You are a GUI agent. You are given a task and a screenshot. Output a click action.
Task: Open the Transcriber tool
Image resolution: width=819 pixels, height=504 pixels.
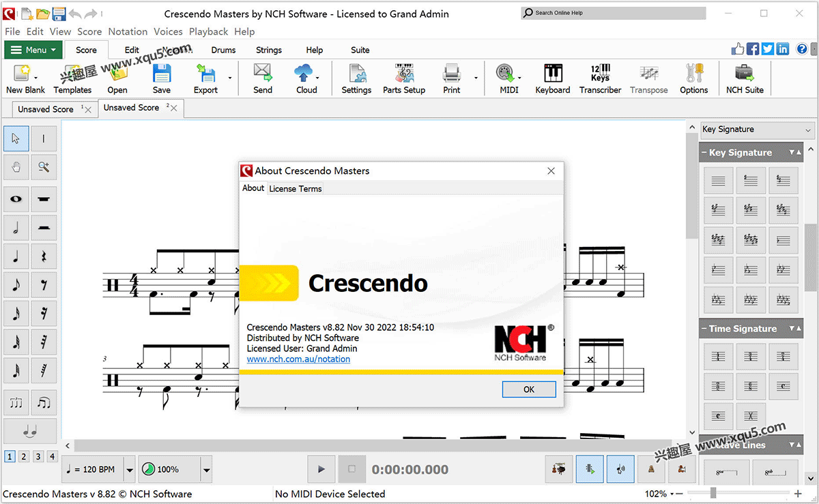point(601,78)
